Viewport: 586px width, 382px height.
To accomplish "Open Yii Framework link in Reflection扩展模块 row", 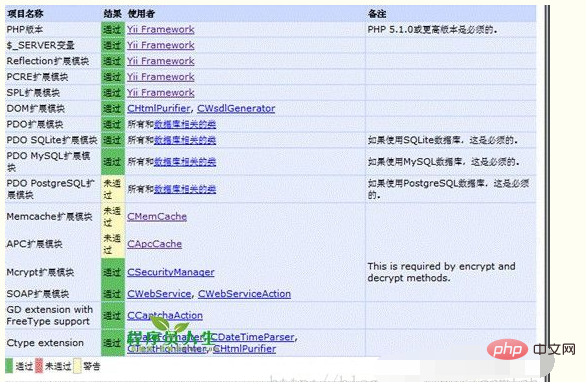I will click(161, 61).
